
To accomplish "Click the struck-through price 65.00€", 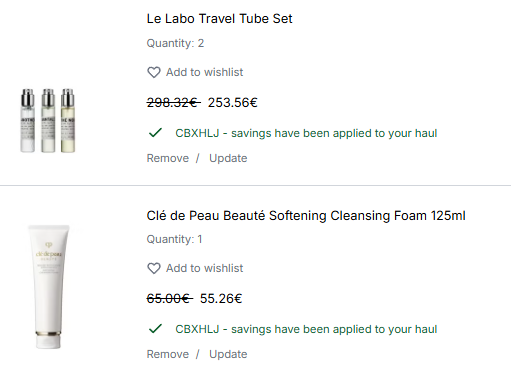I will pyautogui.click(x=170, y=299).
